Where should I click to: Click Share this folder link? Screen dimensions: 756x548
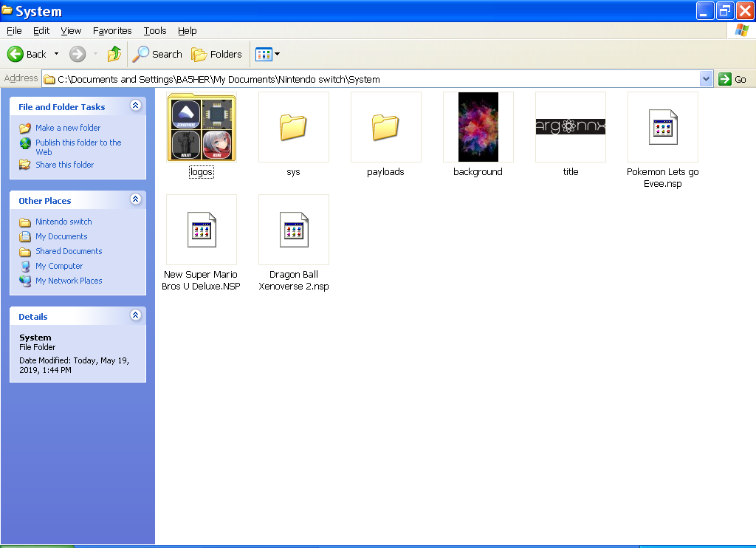(65, 165)
